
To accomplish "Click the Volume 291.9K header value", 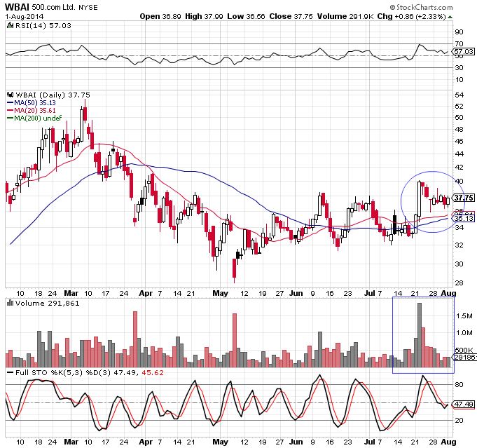I will (x=345, y=16).
